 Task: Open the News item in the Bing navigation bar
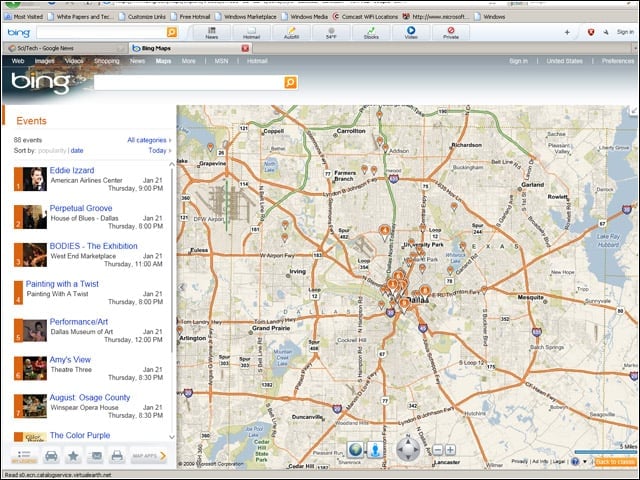coord(138,61)
